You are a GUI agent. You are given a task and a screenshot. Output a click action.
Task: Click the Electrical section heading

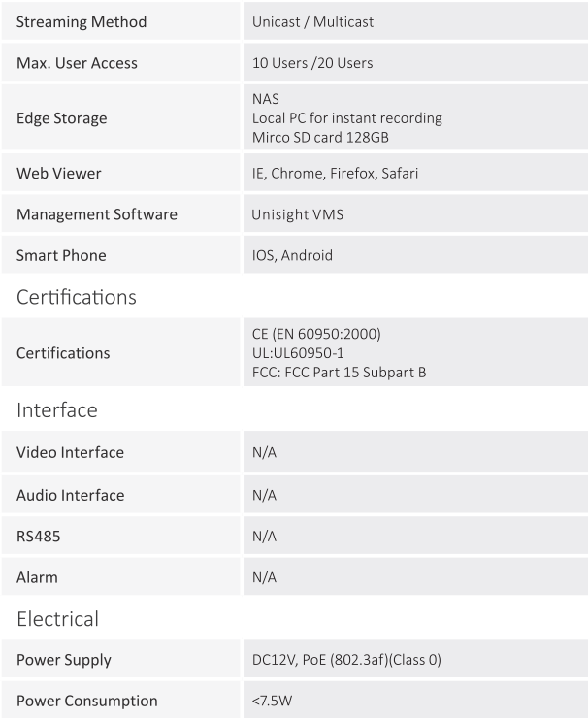[x=57, y=619]
